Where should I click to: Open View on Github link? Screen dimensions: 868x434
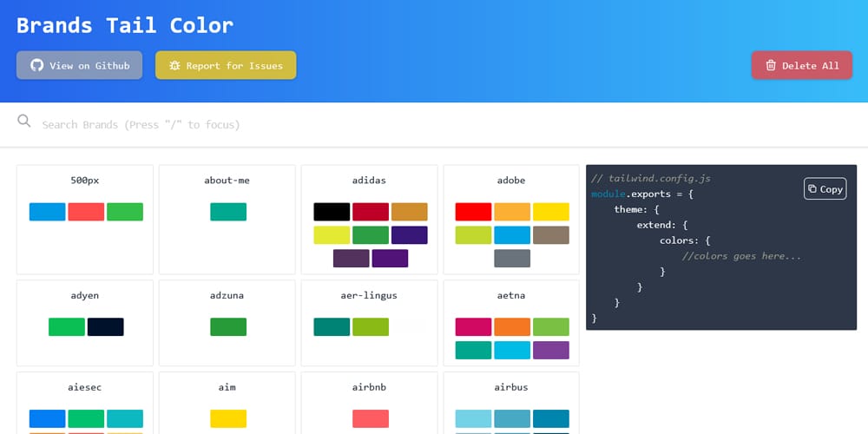click(79, 65)
